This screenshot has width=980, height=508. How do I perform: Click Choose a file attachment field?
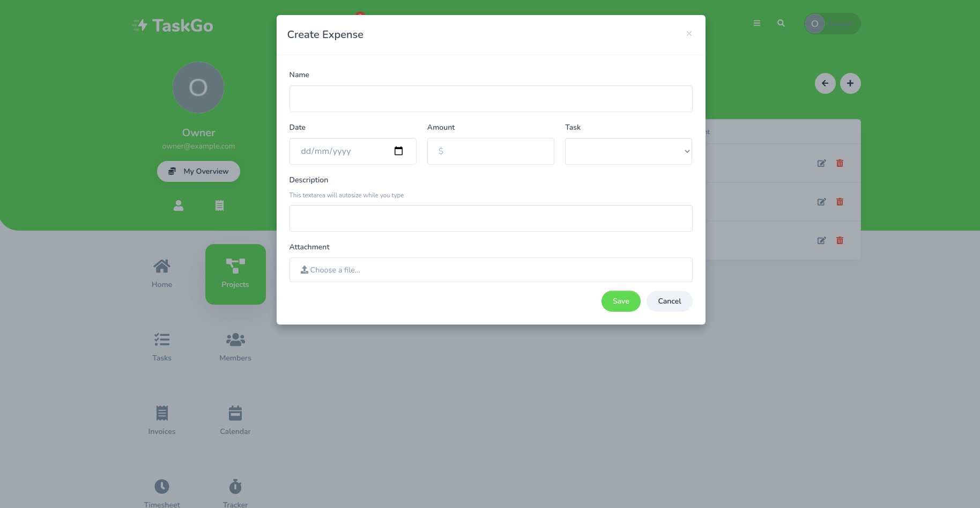tap(491, 270)
